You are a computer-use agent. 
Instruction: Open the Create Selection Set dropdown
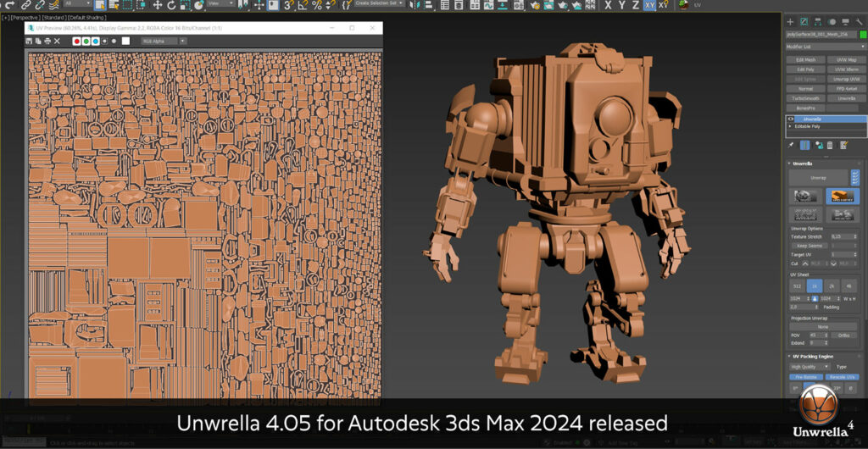tap(381, 3)
